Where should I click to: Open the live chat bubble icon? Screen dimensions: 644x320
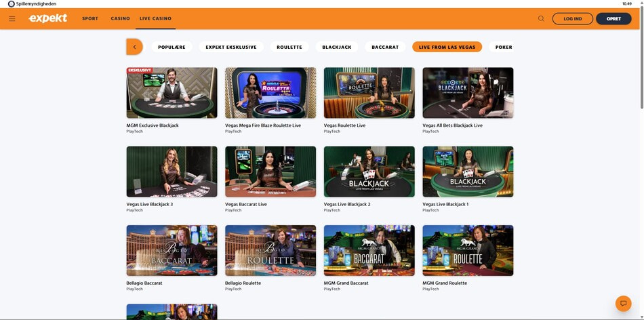pyautogui.click(x=623, y=304)
